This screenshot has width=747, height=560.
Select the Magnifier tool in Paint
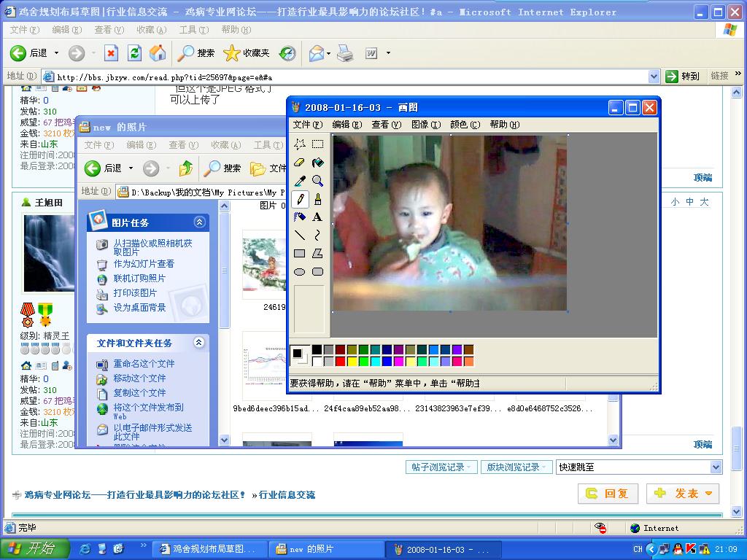tap(318, 181)
